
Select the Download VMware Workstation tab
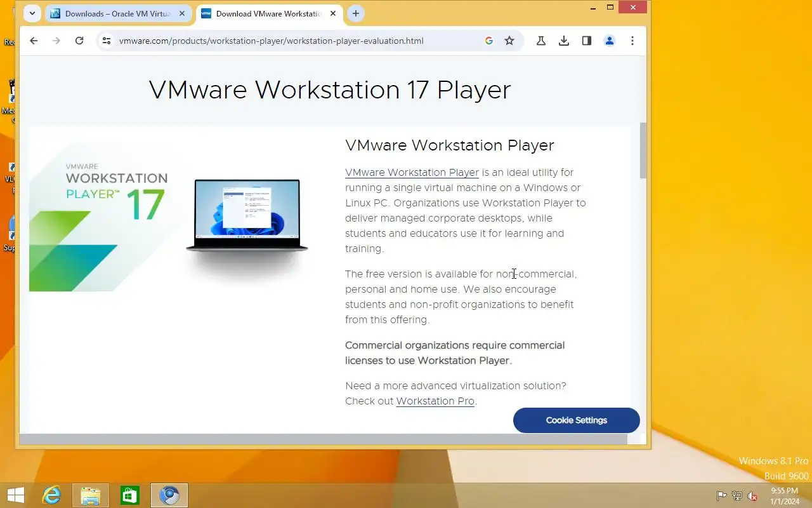coord(269,13)
